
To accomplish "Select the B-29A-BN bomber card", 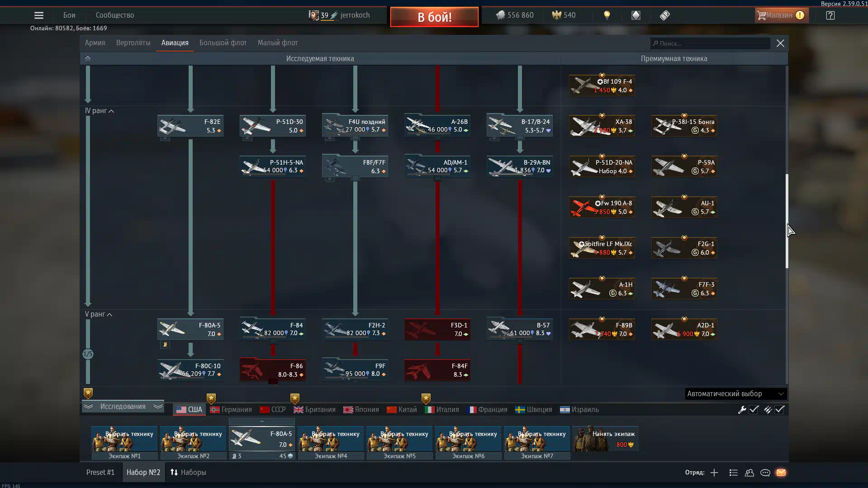I will tap(520, 166).
